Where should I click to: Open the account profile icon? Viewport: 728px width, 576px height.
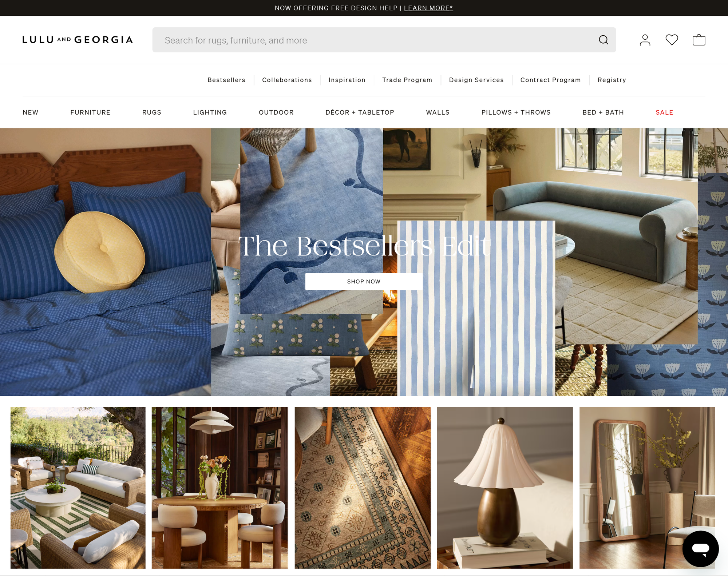coord(645,40)
